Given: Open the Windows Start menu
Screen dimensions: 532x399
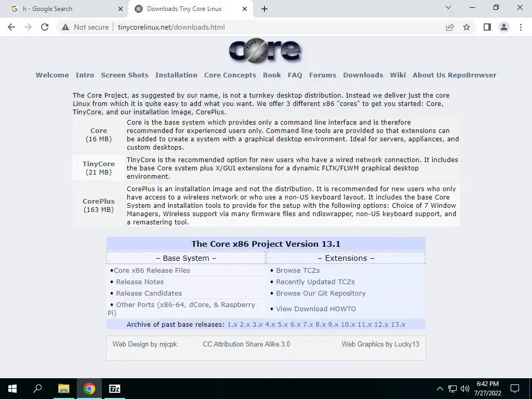Looking at the screenshot, I should pyautogui.click(x=12, y=389).
